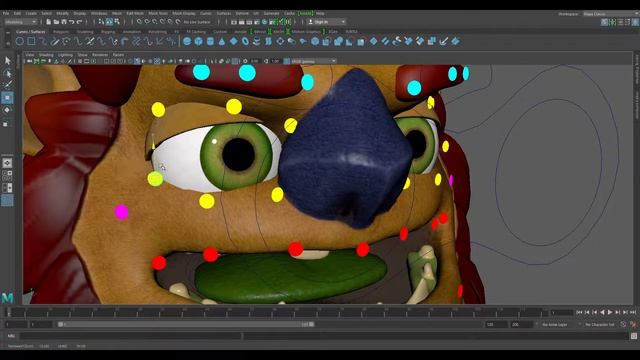Viewport: 640px width, 360px height.
Task: Open the Arnold menu
Action: pyautogui.click(x=305, y=13)
